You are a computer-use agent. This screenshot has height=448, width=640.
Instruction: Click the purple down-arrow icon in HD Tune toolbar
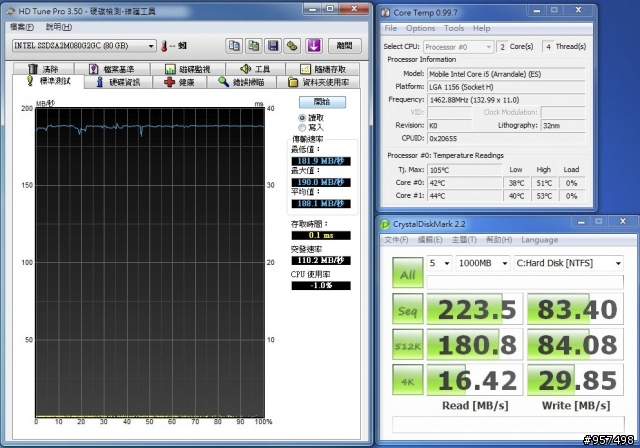[x=313, y=46]
